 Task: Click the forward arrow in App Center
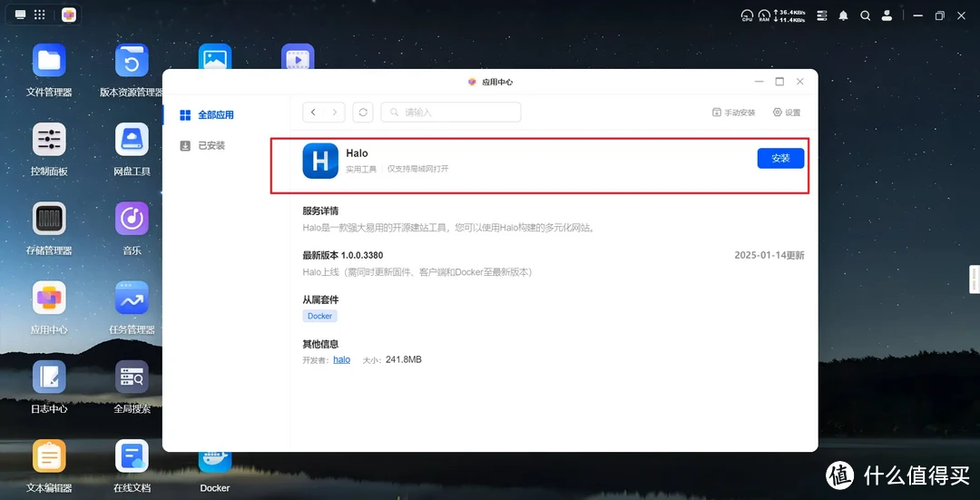tap(334, 113)
